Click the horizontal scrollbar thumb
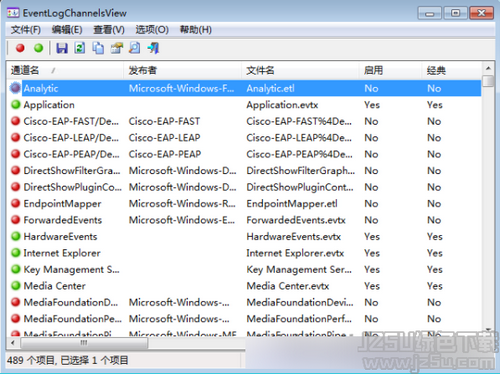The image size is (500, 374). [x=84, y=342]
